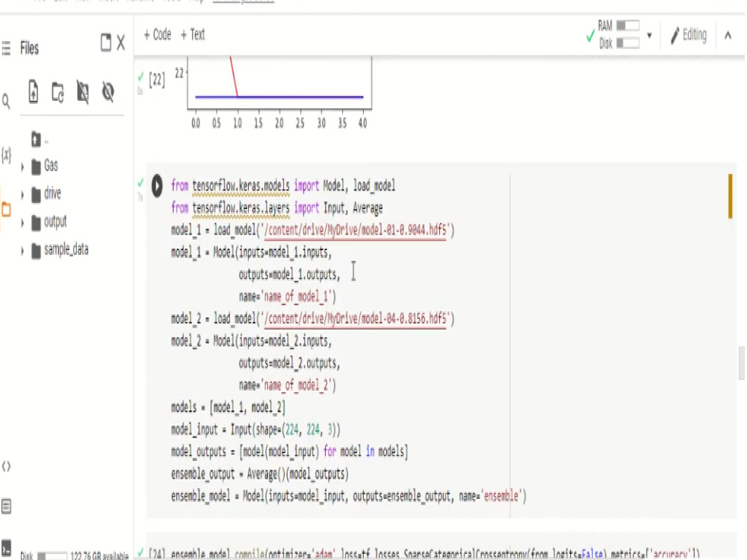Viewport: 747px width, 560px height.
Task: Open the RAM and Disk resource indicator
Action: click(619, 34)
